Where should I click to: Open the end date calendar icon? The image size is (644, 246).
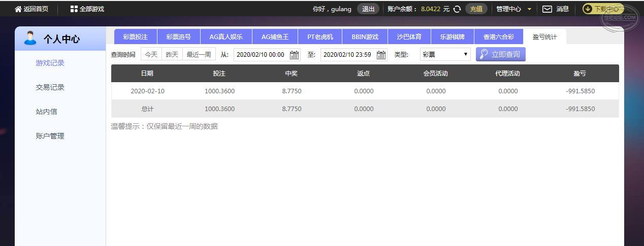click(381, 55)
